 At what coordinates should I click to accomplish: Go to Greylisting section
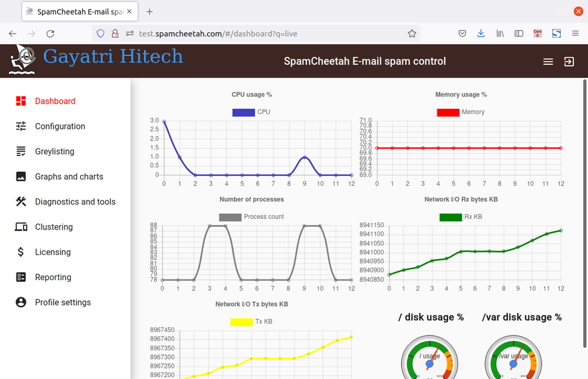click(x=55, y=152)
